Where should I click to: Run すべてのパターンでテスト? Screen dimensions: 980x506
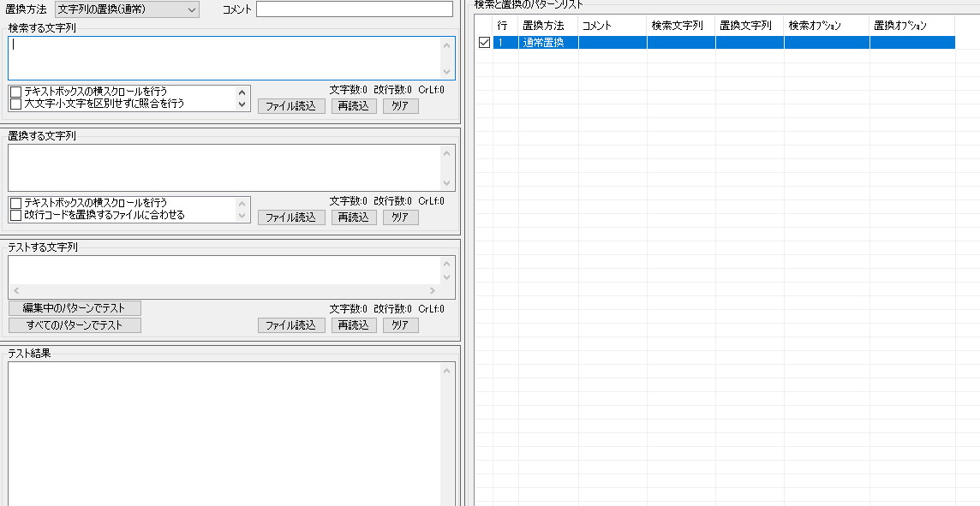point(75,325)
